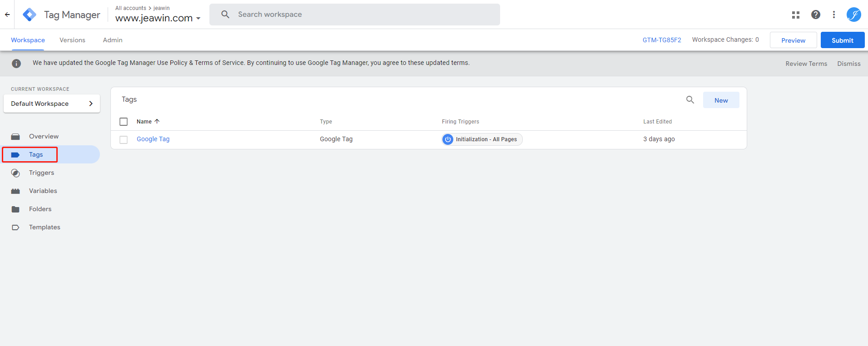Open Tags in the sidebar
Image resolution: width=868 pixels, height=346 pixels.
coord(50,154)
